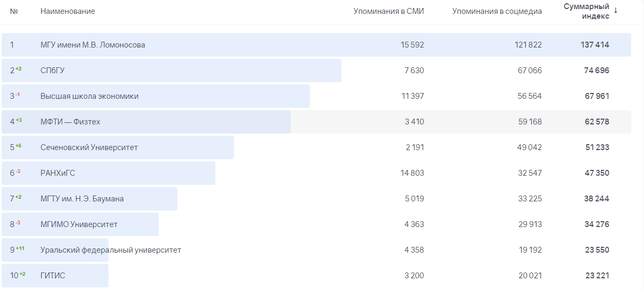Sort by Суммарный индекс column header

click(586, 11)
